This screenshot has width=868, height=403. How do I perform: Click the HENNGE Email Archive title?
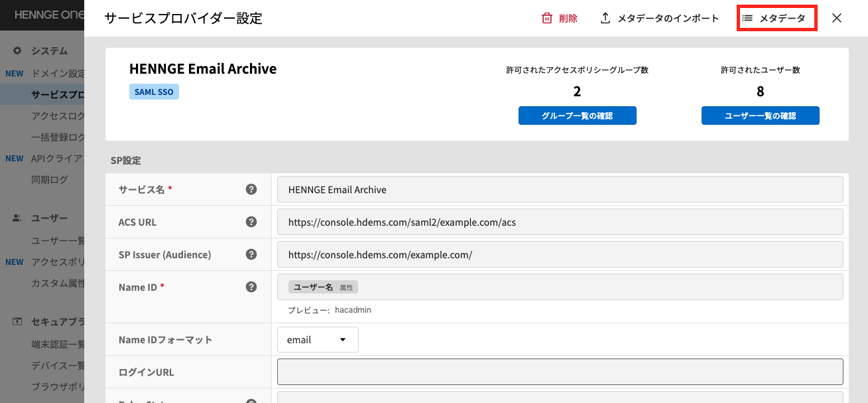click(203, 68)
